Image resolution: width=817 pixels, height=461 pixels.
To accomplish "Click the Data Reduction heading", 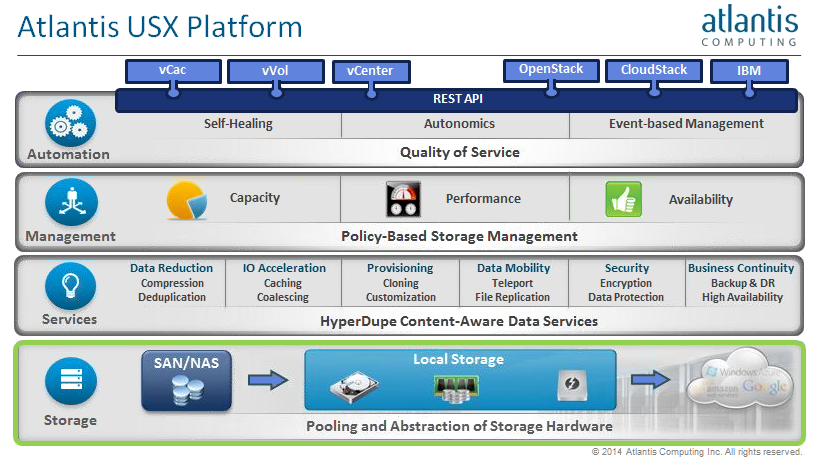I will pos(171,268).
